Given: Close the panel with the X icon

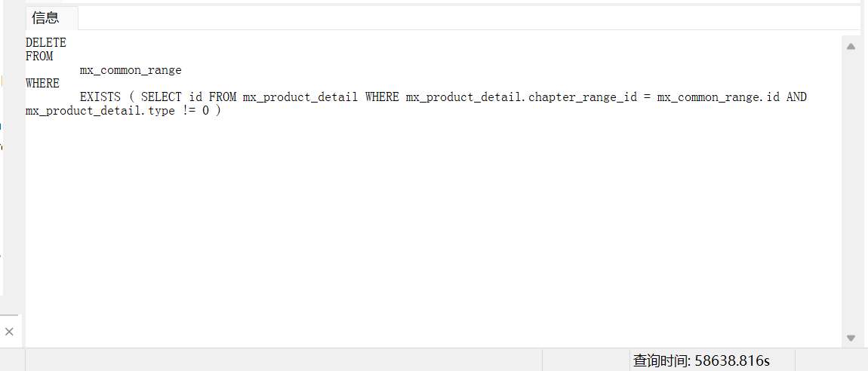Looking at the screenshot, I should coord(10,332).
